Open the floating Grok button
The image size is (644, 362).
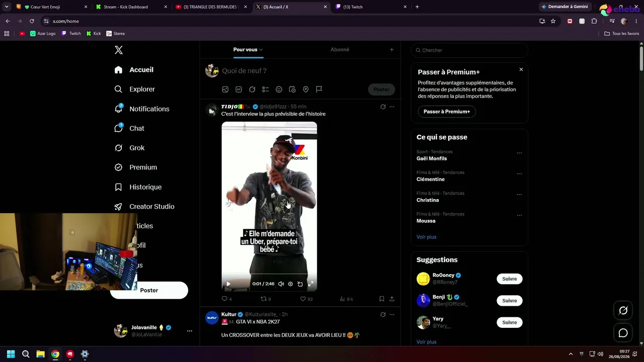pyautogui.click(x=623, y=311)
